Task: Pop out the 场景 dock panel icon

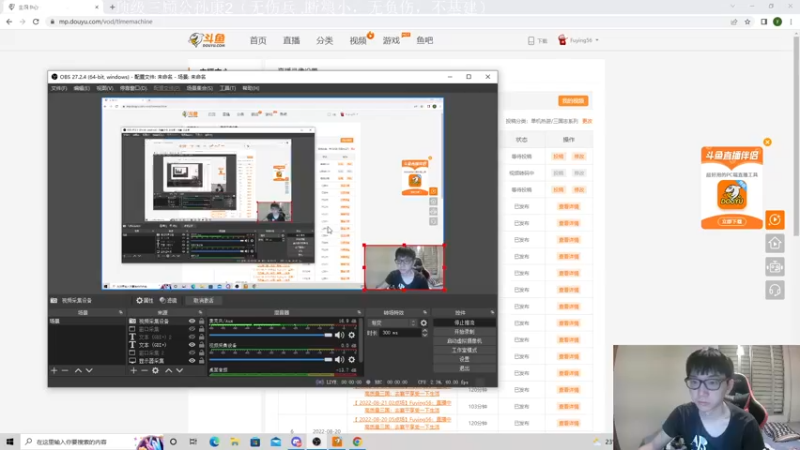Action: [x=121, y=312]
